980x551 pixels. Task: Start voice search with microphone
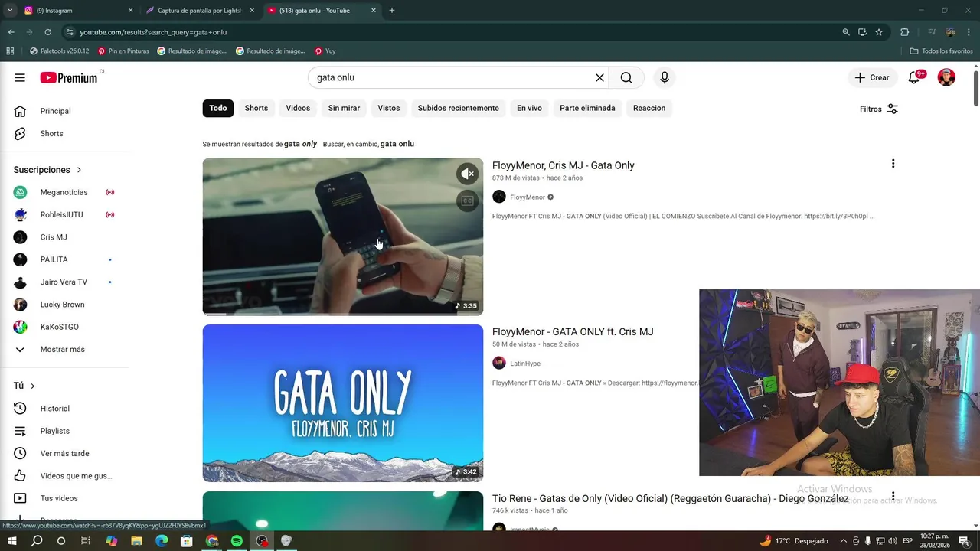click(x=664, y=77)
